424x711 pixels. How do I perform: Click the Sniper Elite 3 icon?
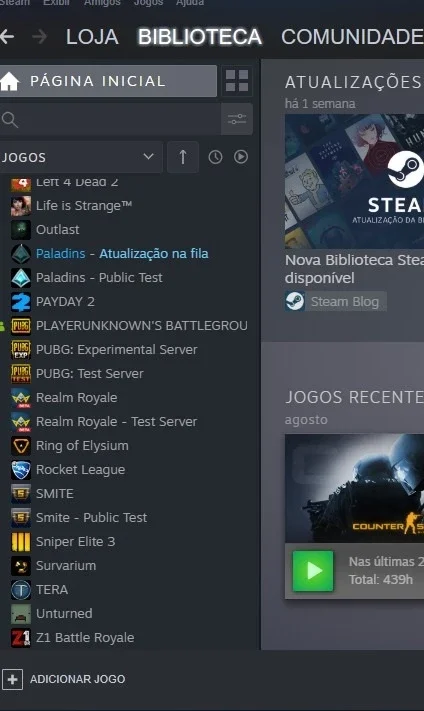click(x=21, y=542)
